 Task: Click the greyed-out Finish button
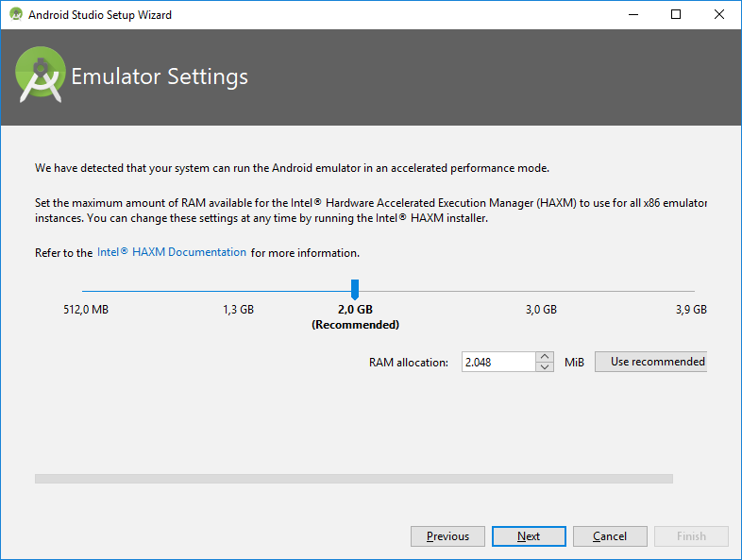pyautogui.click(x=691, y=536)
